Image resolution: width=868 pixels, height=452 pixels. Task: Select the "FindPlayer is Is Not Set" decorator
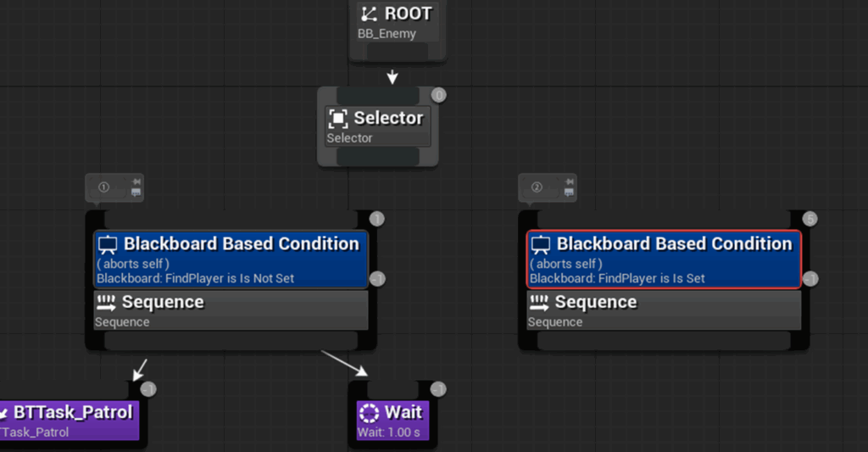[x=231, y=260]
